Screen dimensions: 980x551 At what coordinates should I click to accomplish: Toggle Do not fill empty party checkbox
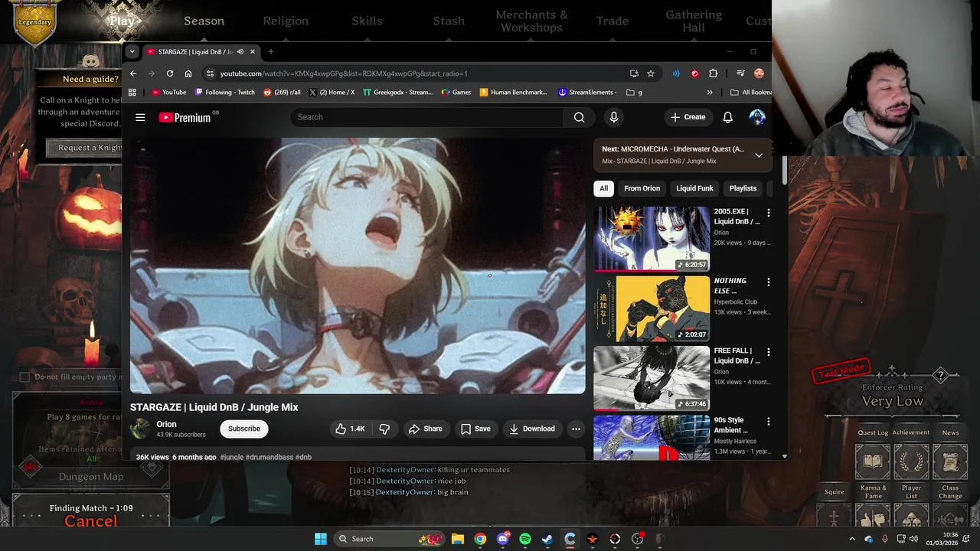24,377
